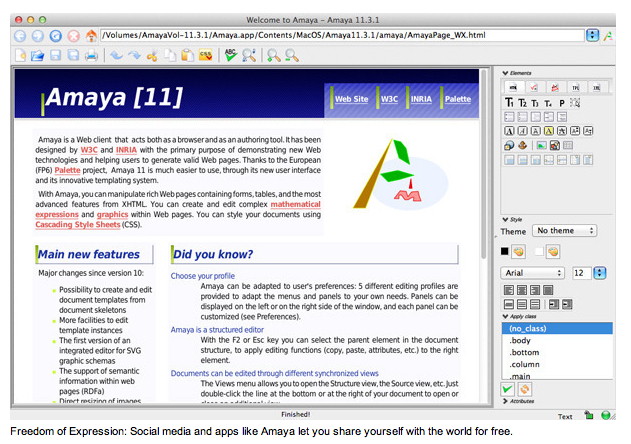Open foreground color palette
Screen dimensions: 631x444
click(518, 252)
